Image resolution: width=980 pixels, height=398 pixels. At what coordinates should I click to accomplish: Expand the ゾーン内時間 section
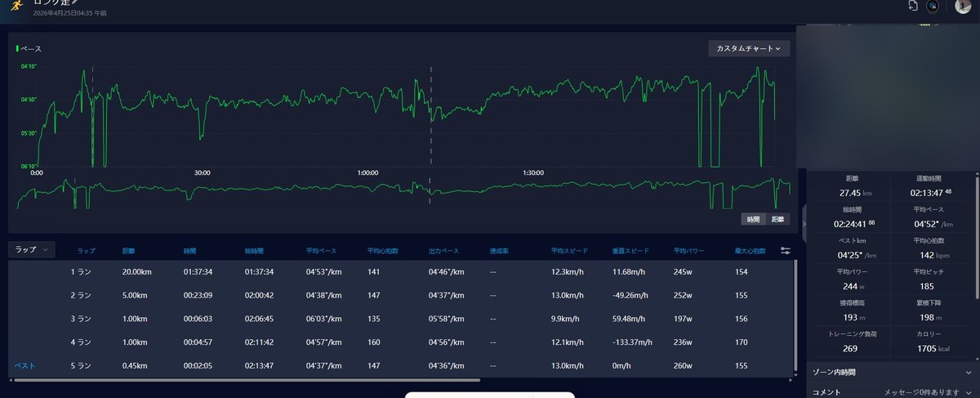point(890,373)
